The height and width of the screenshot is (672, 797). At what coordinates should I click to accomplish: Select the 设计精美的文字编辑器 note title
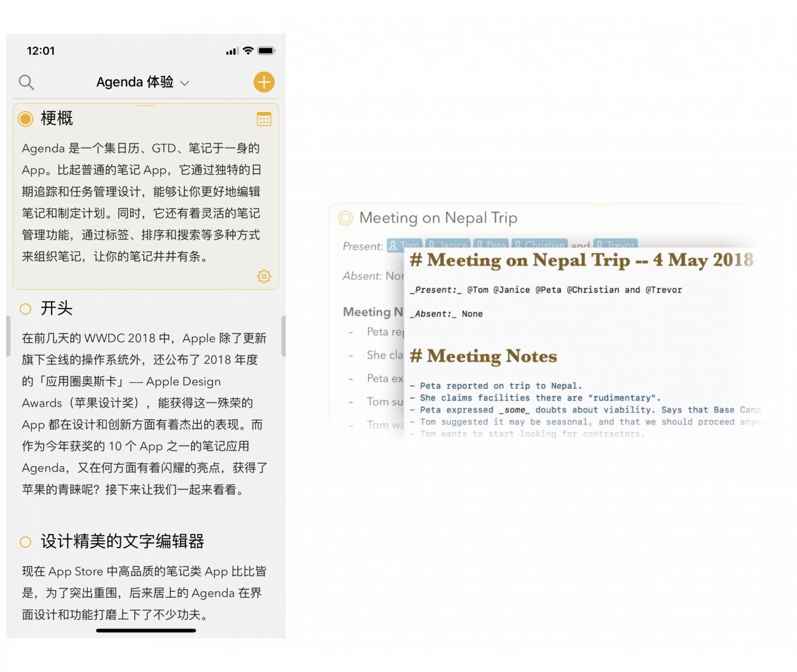pyautogui.click(x=123, y=541)
